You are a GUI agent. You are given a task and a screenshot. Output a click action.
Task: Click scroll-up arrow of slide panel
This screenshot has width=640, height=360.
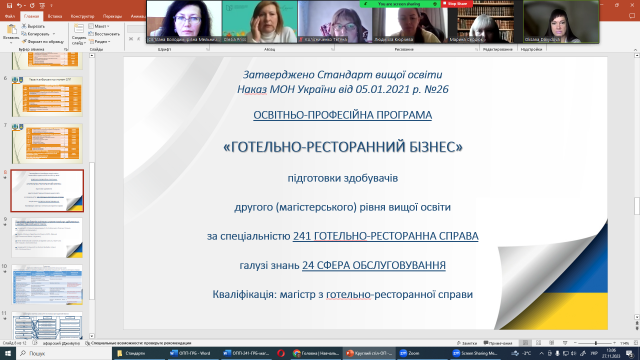[92, 56]
